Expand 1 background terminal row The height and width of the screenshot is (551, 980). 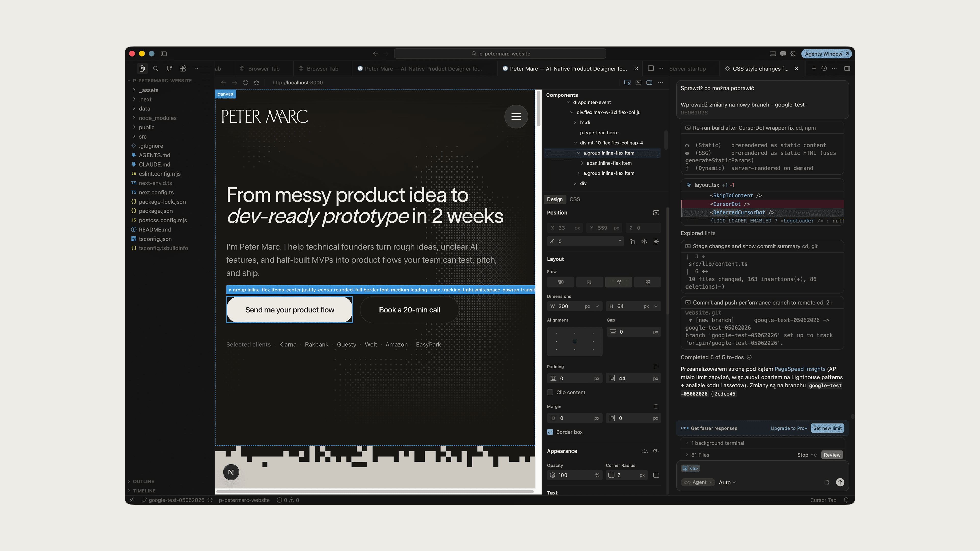(x=762, y=443)
